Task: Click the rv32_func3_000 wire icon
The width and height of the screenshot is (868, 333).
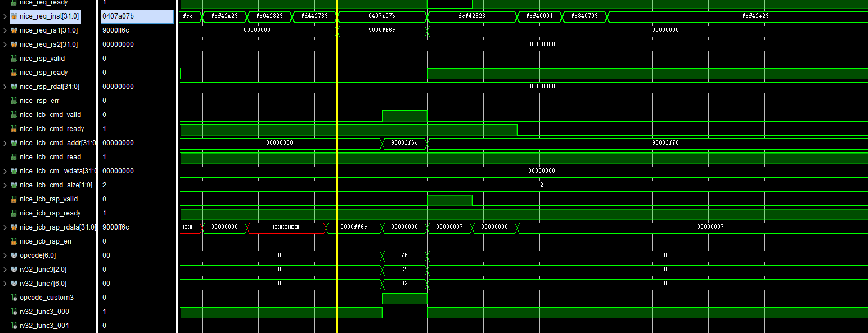Action: (14, 312)
